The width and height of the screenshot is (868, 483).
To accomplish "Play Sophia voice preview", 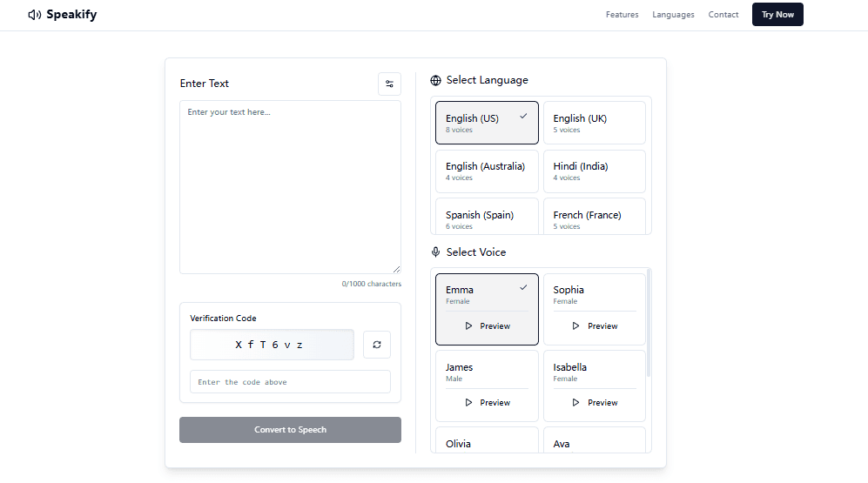I will pyautogui.click(x=594, y=326).
